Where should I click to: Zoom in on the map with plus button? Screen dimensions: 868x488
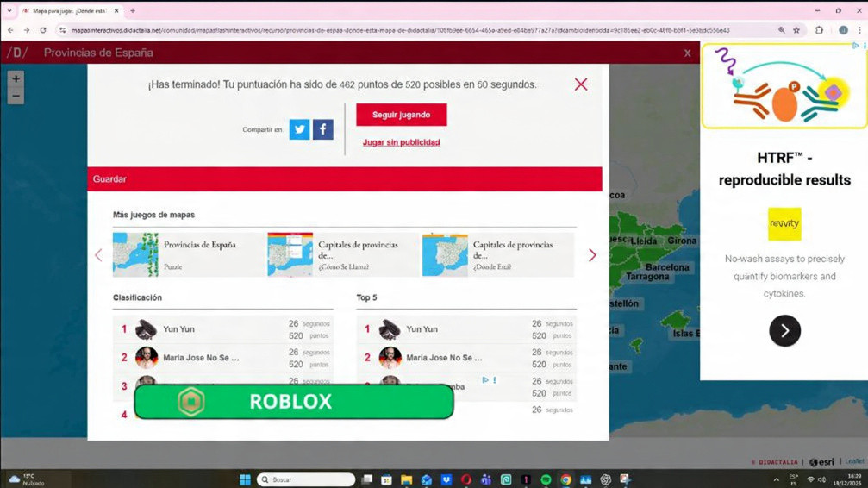tap(16, 78)
